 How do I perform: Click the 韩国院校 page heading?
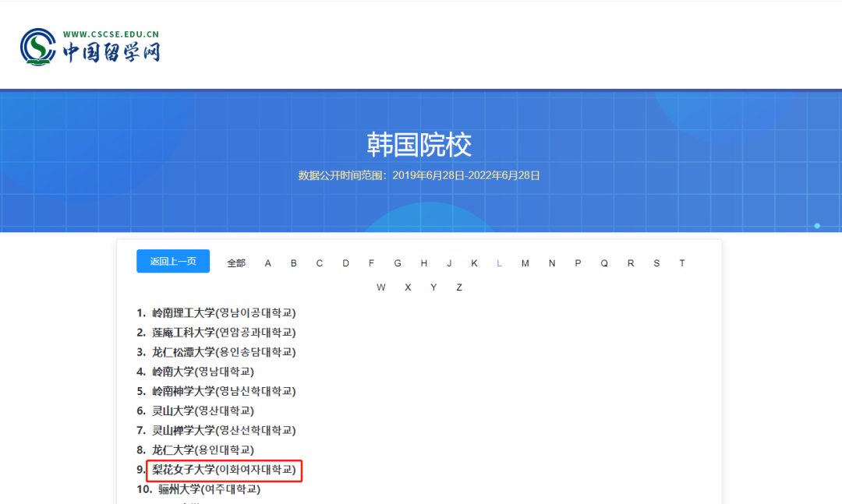coord(419,145)
